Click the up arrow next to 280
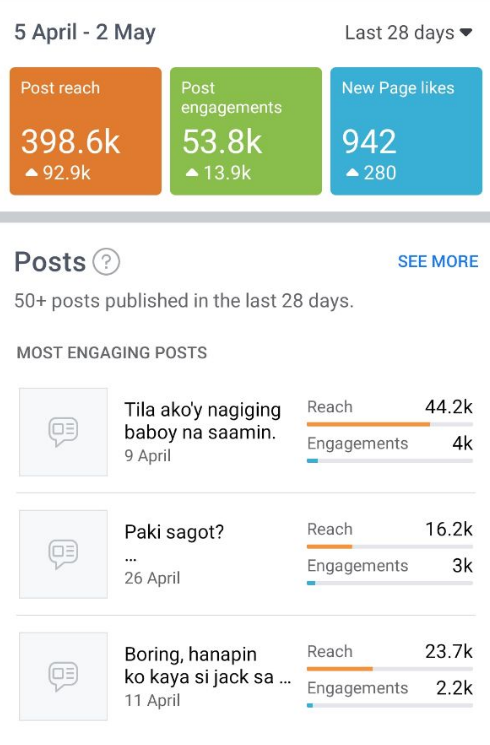Image resolution: width=490 pixels, height=745 pixels. click(x=352, y=172)
